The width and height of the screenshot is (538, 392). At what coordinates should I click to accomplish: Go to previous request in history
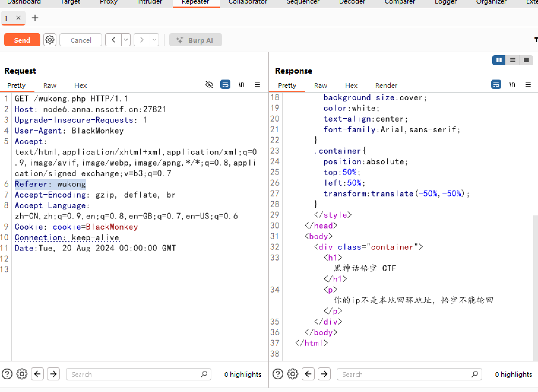pos(113,40)
